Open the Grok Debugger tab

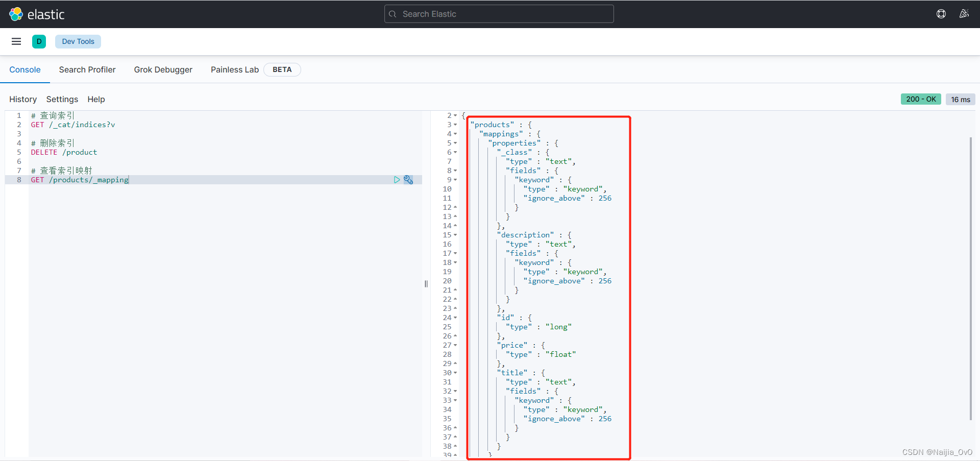pos(163,69)
